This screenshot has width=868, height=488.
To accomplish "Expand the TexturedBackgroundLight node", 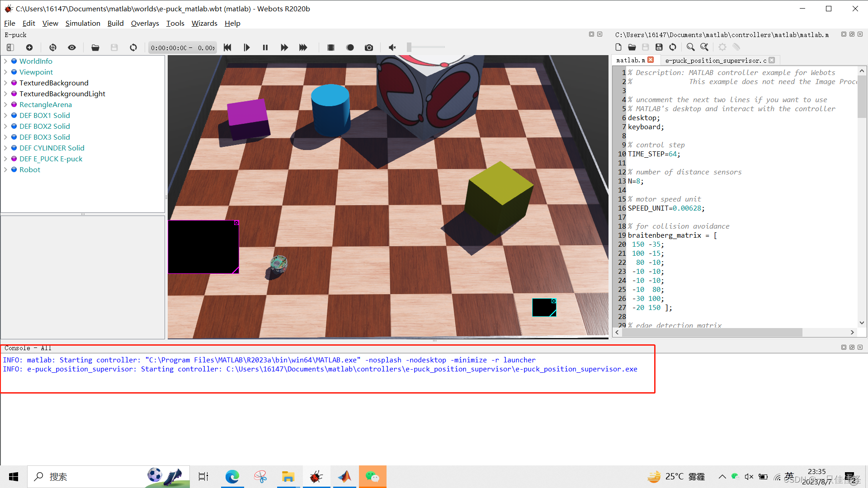I will click(5, 94).
